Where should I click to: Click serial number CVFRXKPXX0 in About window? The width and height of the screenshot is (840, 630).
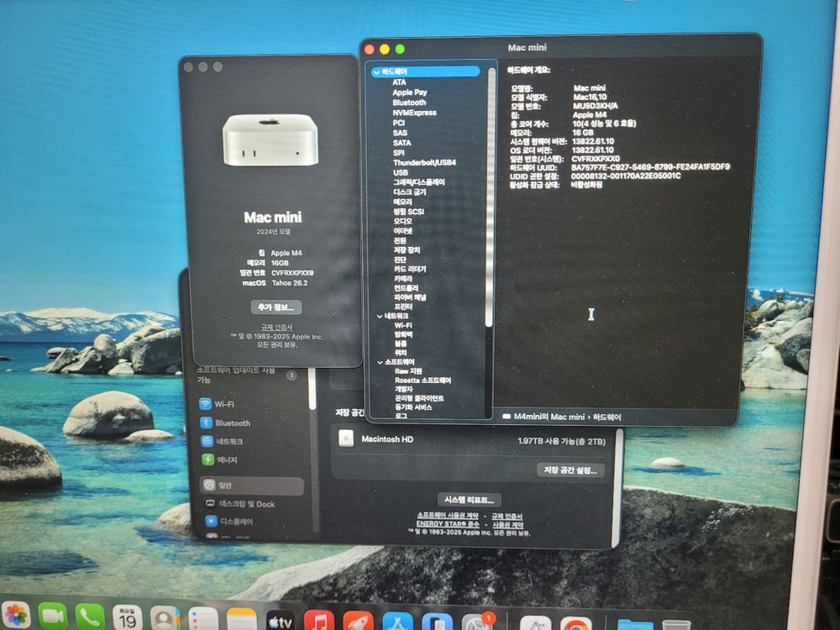(292, 273)
